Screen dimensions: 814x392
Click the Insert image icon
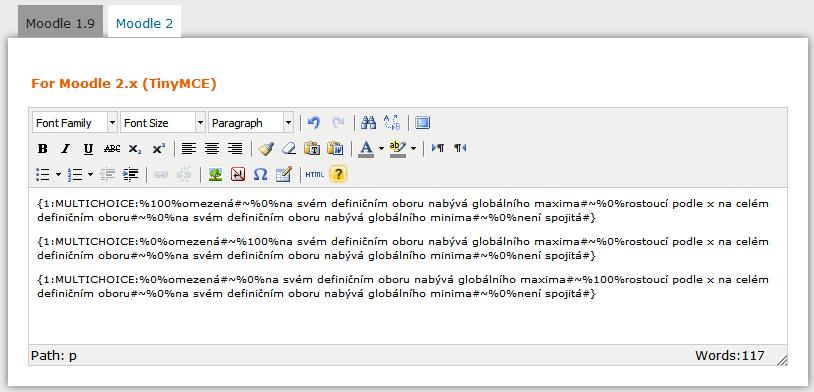(215, 174)
